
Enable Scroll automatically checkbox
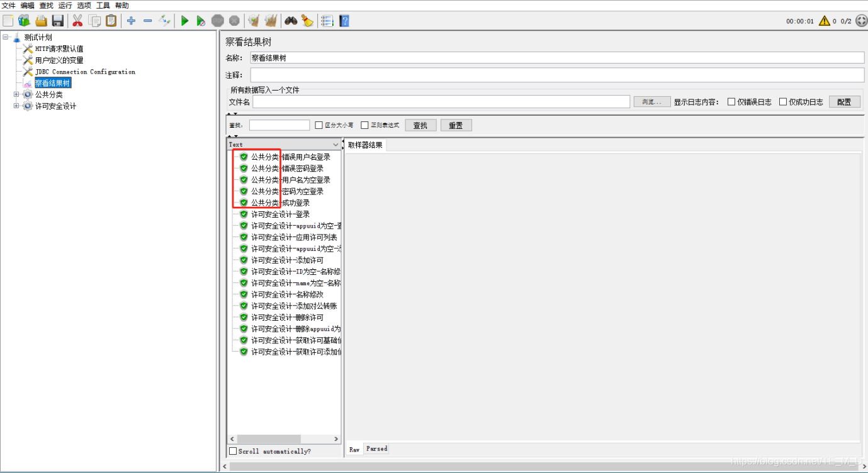coord(234,451)
